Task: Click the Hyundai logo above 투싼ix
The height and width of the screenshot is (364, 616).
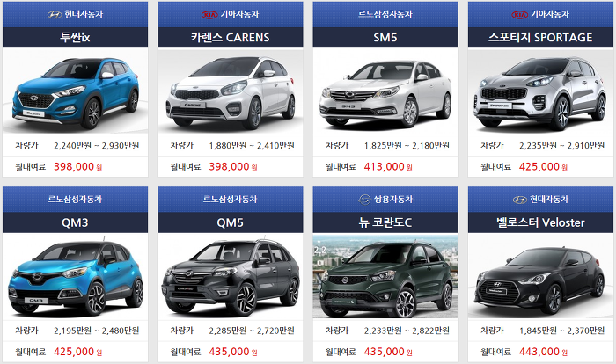Action: coord(55,15)
